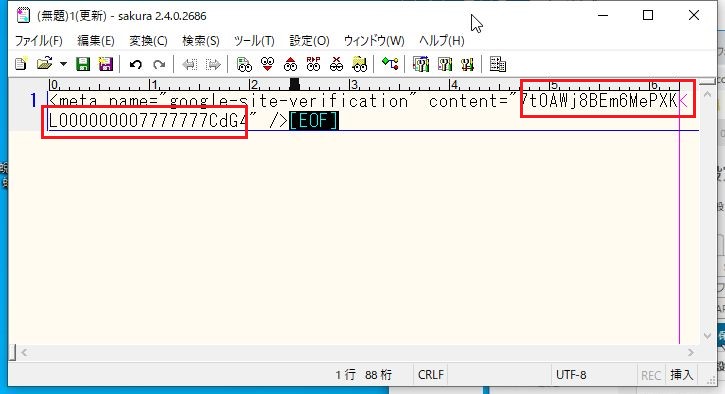Open the Replace dialog icon

[313, 64]
